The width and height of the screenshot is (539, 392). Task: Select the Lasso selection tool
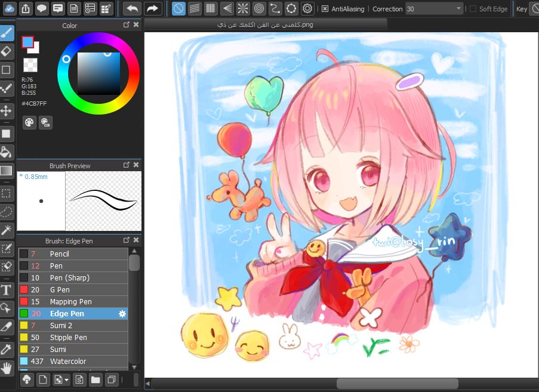[x=6, y=212]
